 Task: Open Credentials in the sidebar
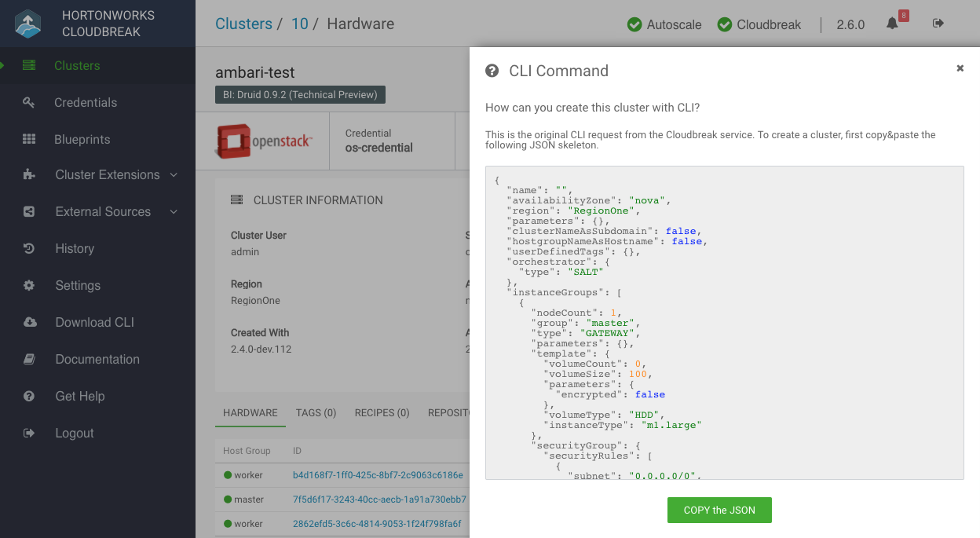click(86, 102)
